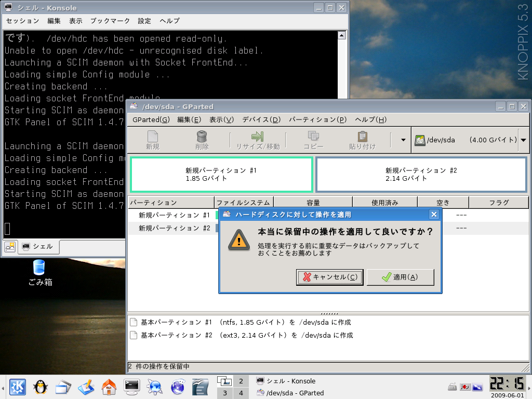The image size is (532, 399).
Task: Select the 新規パーティション #1 1.85 Gバイト graphic block
Action: (x=221, y=175)
